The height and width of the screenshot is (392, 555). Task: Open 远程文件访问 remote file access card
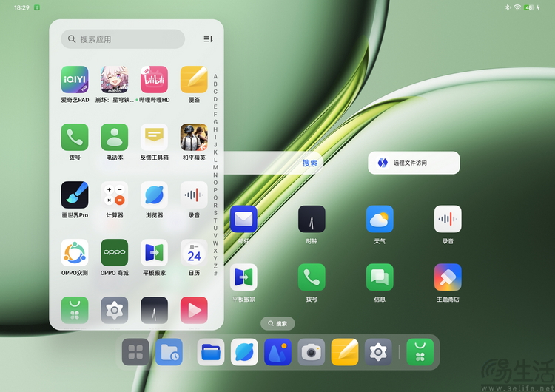click(414, 163)
